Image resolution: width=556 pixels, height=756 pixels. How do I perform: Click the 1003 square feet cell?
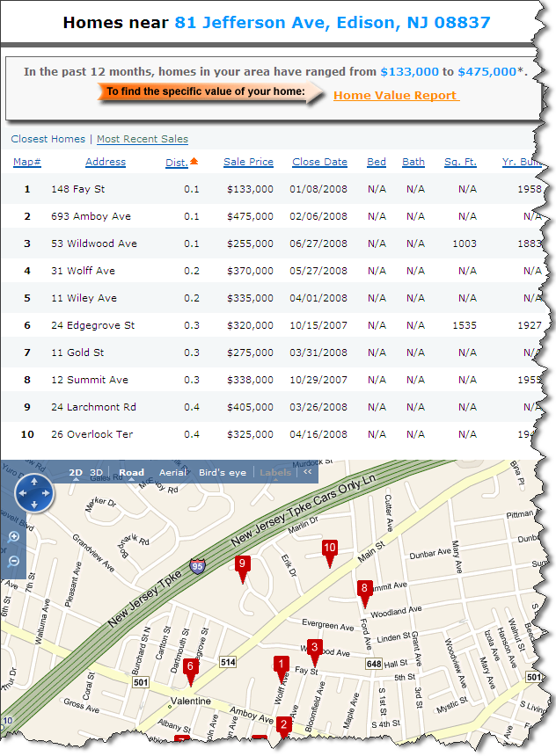(465, 244)
